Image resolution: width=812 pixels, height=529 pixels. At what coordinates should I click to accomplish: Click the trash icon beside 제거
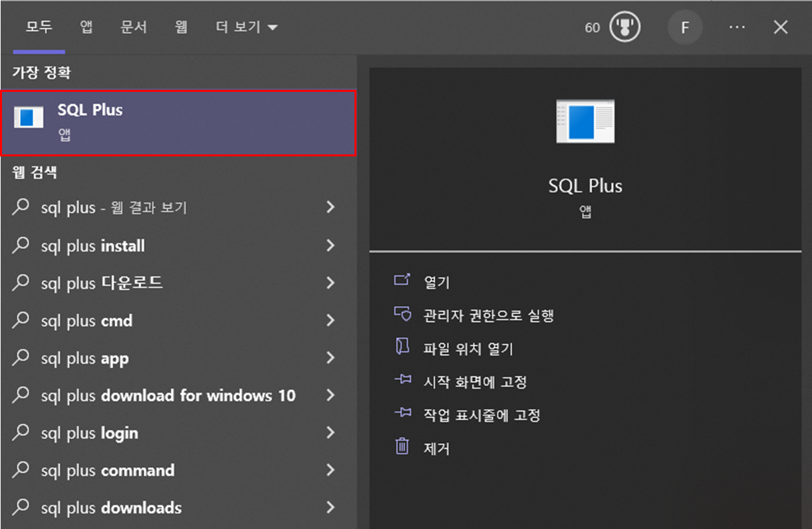pyautogui.click(x=402, y=446)
